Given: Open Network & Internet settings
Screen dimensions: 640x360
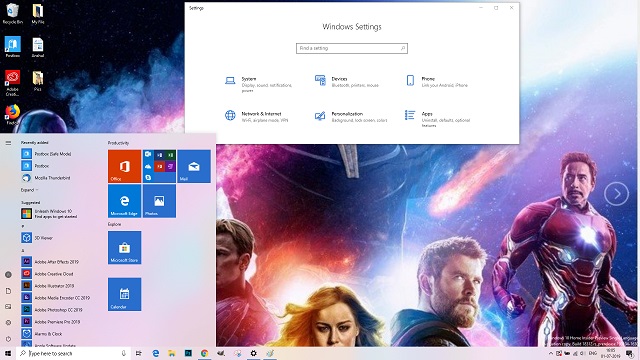Looking at the screenshot, I should tap(257, 116).
